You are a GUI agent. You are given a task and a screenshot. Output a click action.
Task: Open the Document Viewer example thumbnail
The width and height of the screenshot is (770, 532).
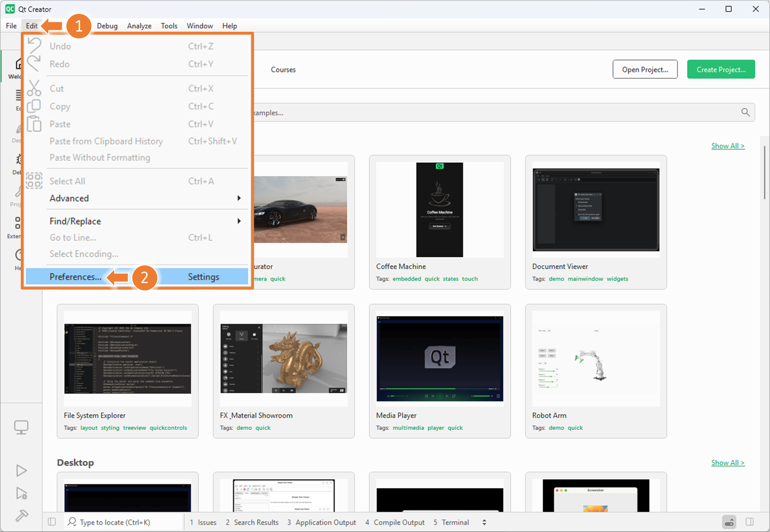pos(596,210)
